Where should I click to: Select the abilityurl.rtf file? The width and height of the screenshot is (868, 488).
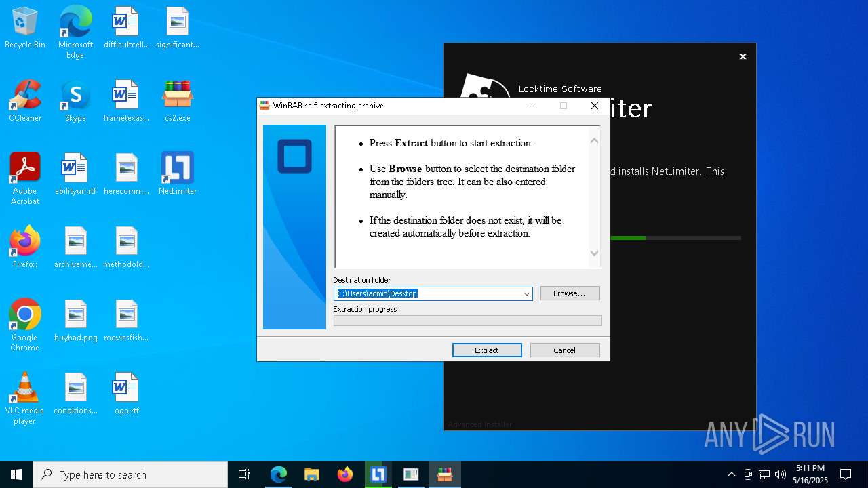75,175
